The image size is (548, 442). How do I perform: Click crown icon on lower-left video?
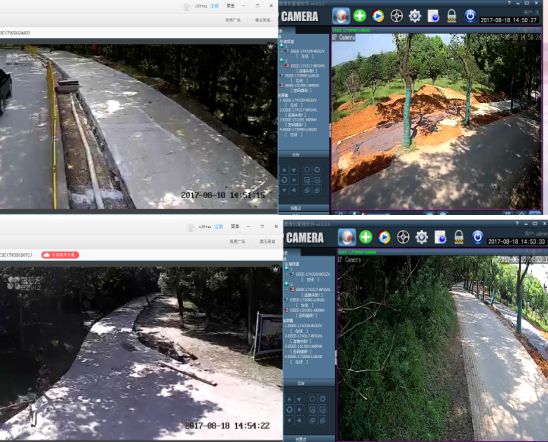click(x=275, y=269)
